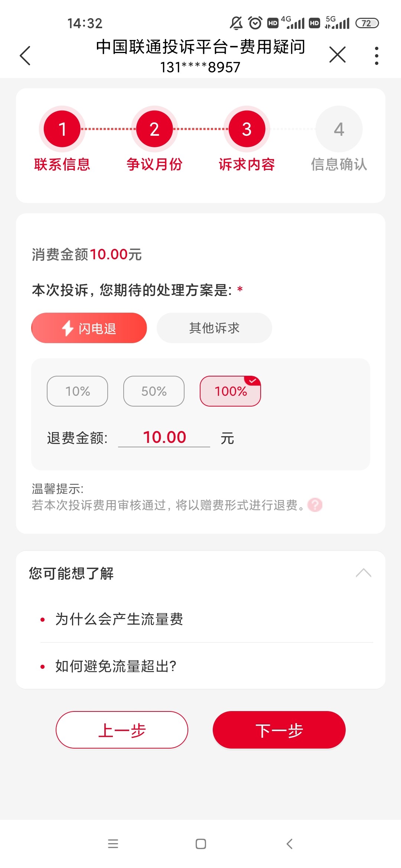Switch to 其他诉求 tab
Screen dimensions: 401x868
click(214, 328)
